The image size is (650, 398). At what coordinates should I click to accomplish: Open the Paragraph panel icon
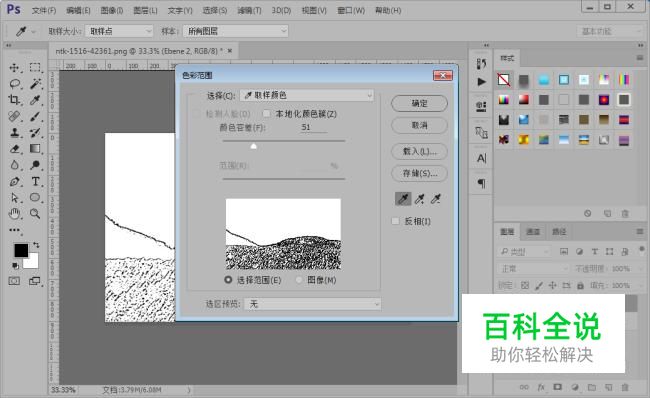pyautogui.click(x=481, y=183)
